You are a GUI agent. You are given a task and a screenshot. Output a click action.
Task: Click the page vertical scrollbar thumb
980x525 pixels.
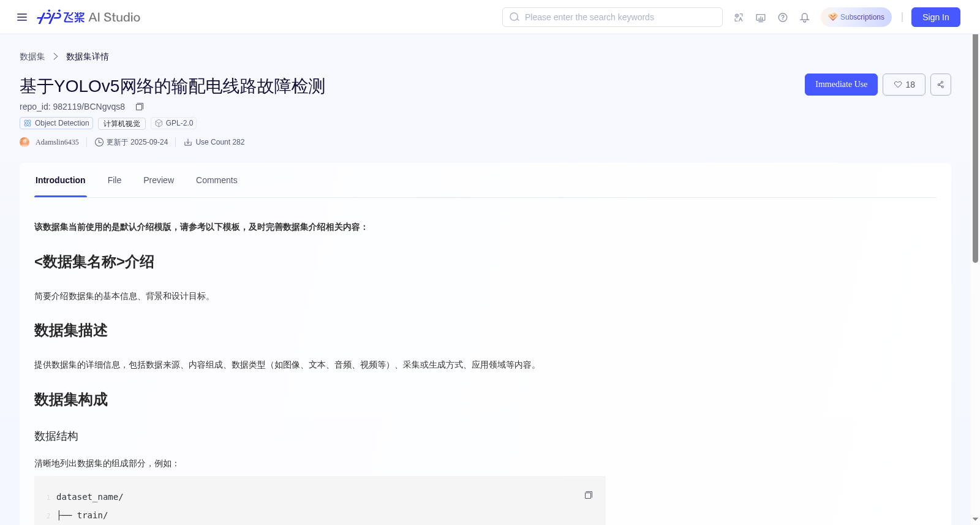(975, 148)
